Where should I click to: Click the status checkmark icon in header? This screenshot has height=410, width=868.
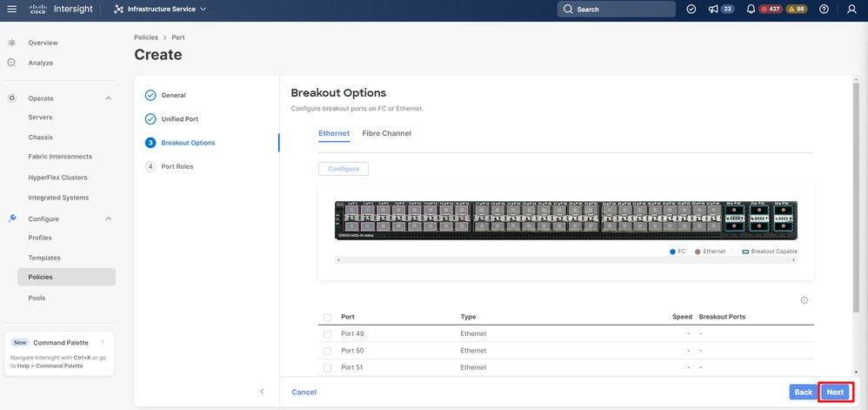[x=691, y=10]
